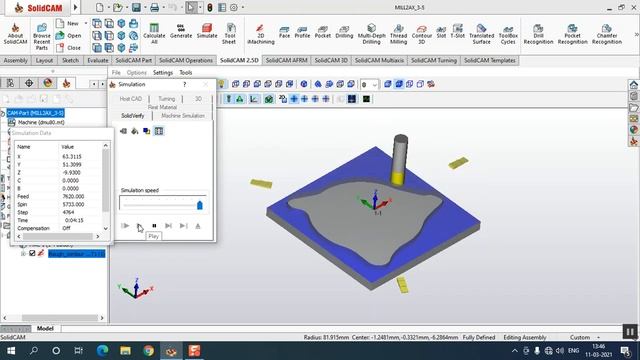This screenshot has height=360, width=640.
Task: Switch to SolidCAM AFRM tab
Action: [x=286, y=60]
